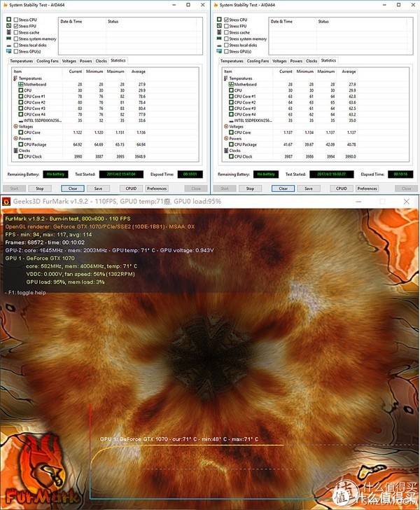This screenshot has height=510, width=420.
Task: Click AIDA64 flame icon in left title bar
Action: pyautogui.click(x=5, y=5)
